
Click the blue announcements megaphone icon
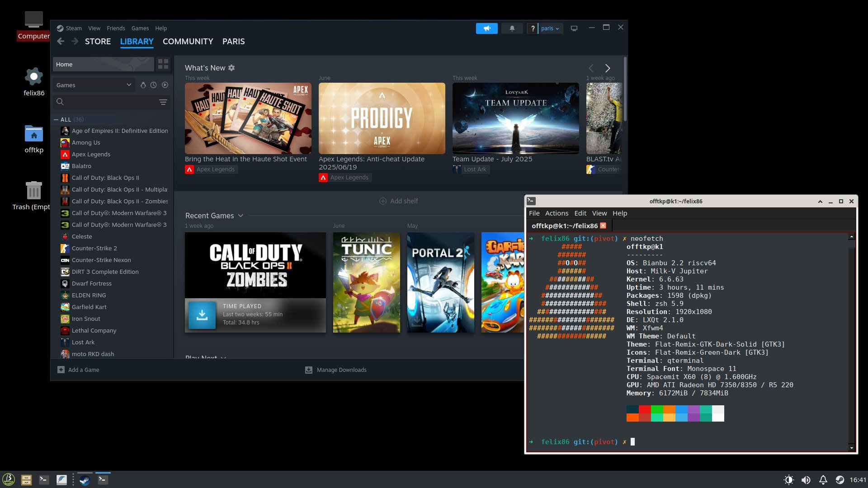point(486,28)
